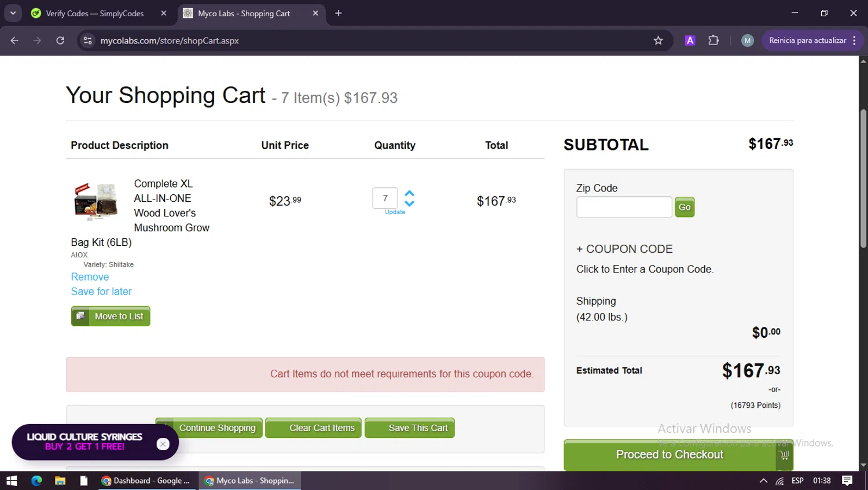
Task: Launch Microsoft Edge from the taskbar
Action: click(36, 481)
